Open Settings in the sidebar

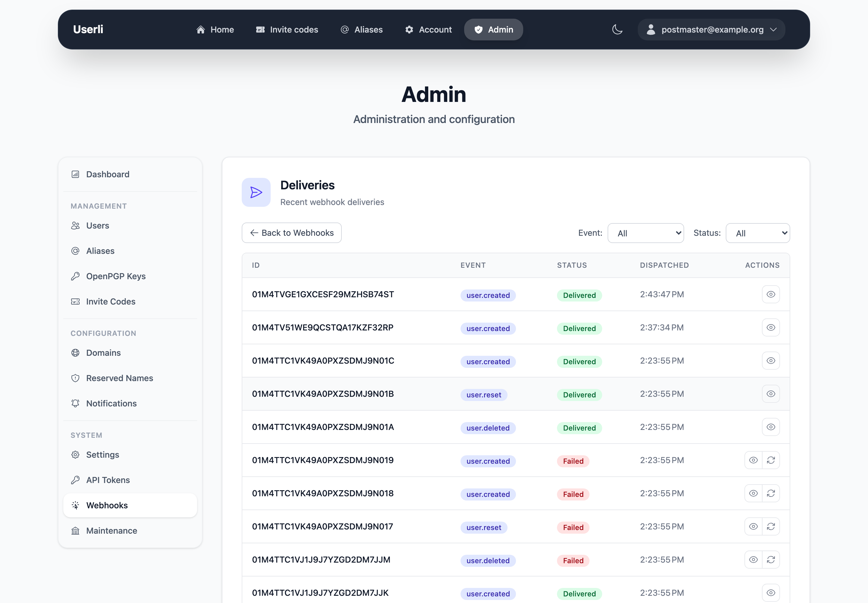(130, 455)
